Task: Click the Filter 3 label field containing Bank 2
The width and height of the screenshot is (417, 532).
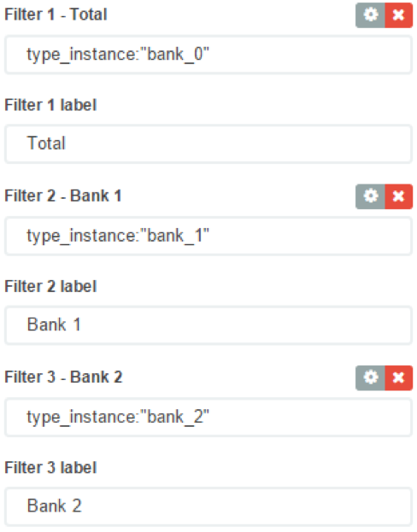Action: coord(208,506)
